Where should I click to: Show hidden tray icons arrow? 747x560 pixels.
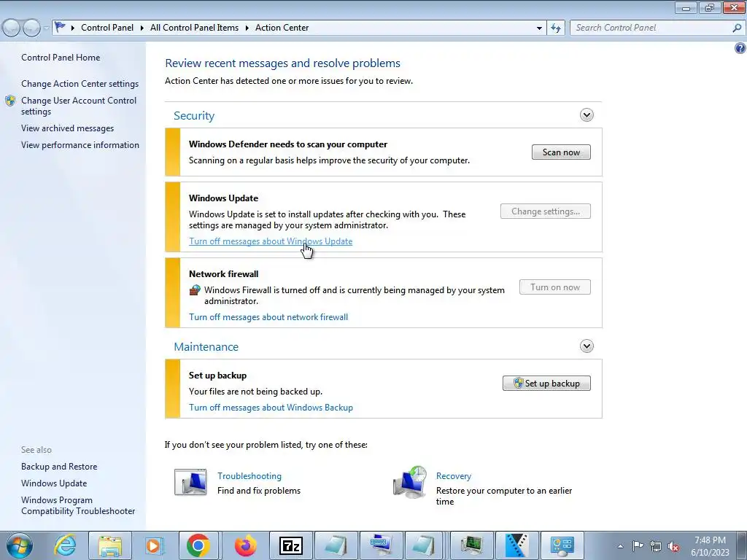[x=620, y=546]
